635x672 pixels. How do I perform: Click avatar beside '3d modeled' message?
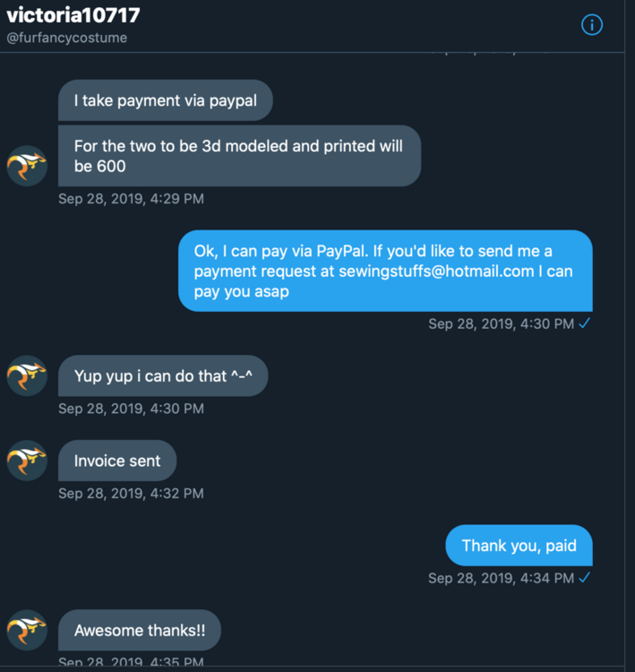click(x=27, y=166)
